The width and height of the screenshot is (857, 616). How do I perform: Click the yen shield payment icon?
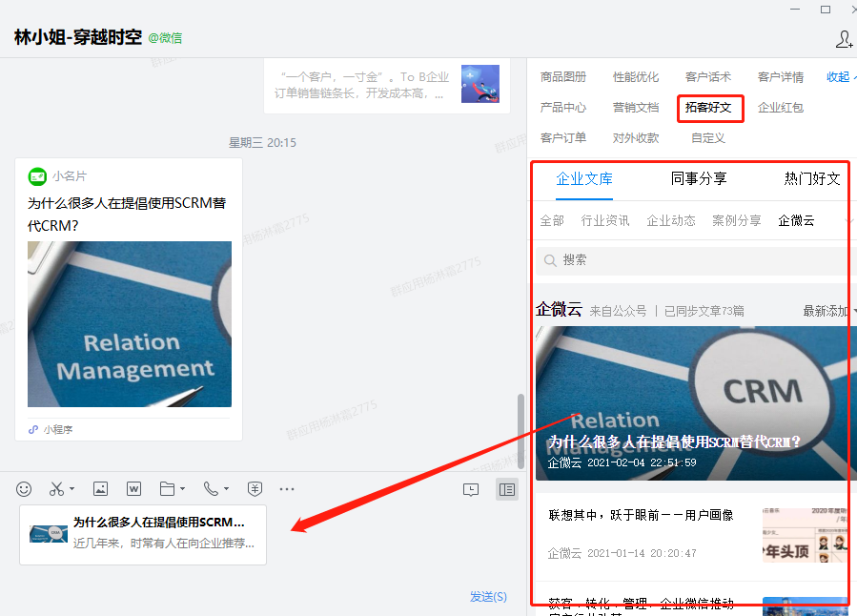255,489
